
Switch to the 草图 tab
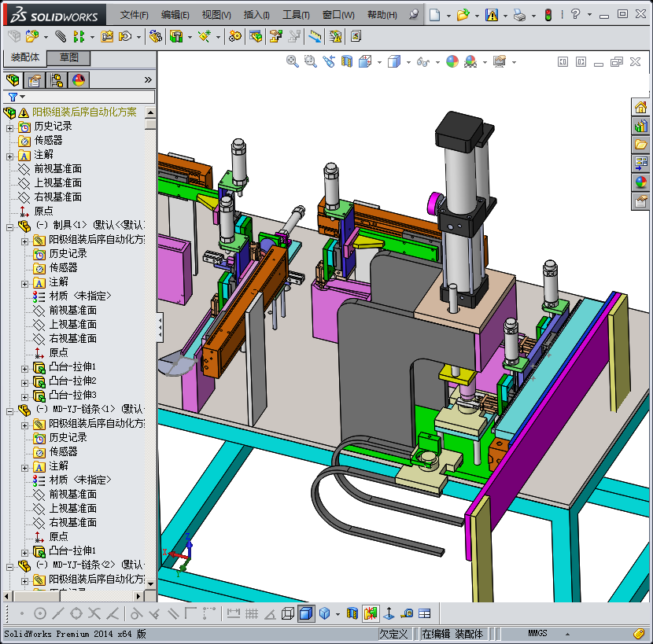(x=69, y=57)
